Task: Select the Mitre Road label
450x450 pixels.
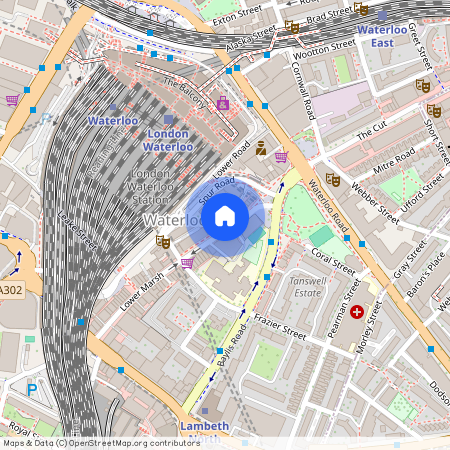Action: (x=394, y=161)
